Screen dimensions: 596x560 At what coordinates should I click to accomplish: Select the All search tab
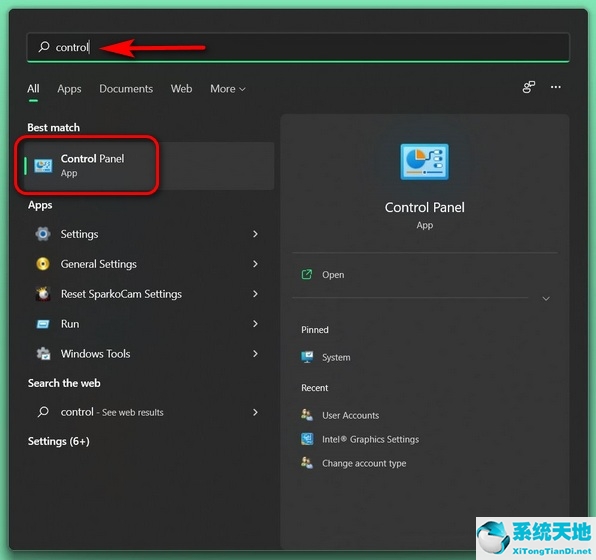33,89
